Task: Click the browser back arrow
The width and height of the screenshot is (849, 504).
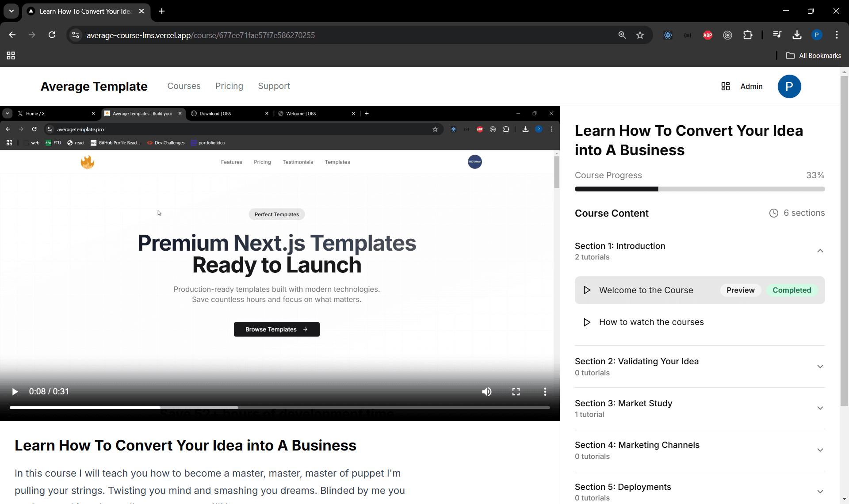Action: (12, 35)
